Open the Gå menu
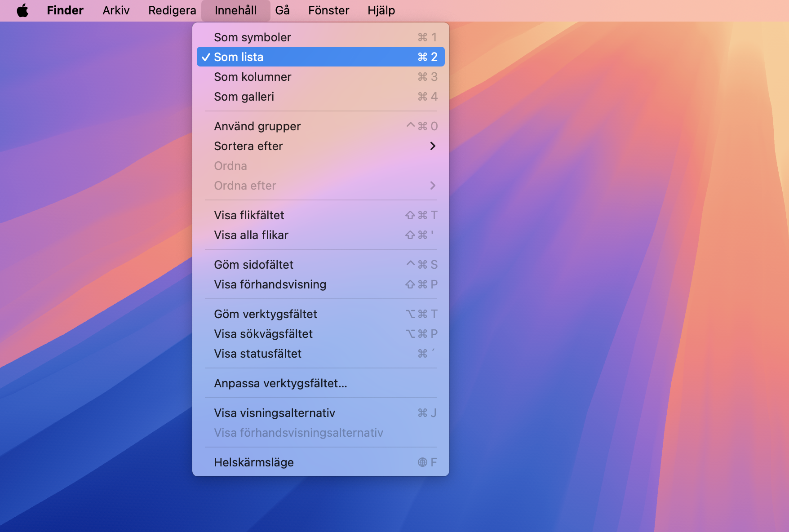 click(282, 10)
